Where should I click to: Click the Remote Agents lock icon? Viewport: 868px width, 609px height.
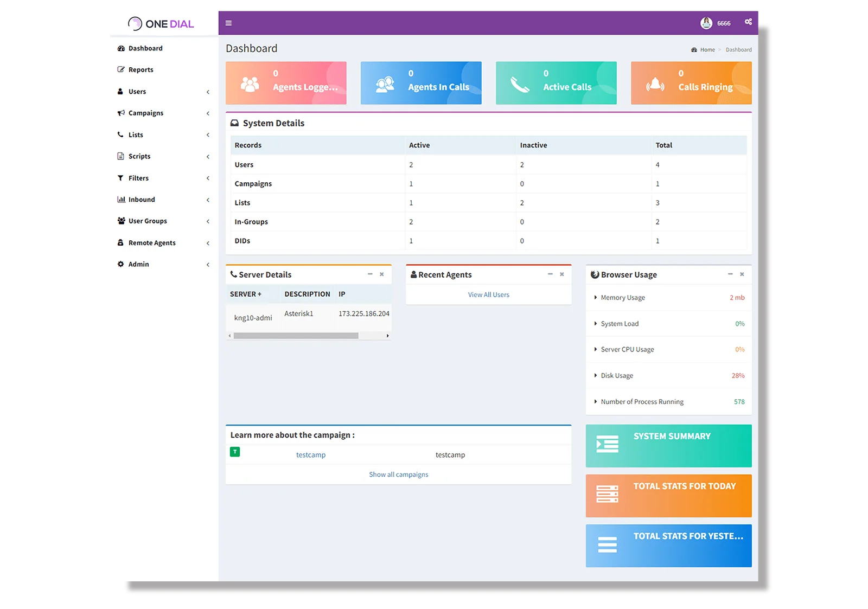(121, 243)
